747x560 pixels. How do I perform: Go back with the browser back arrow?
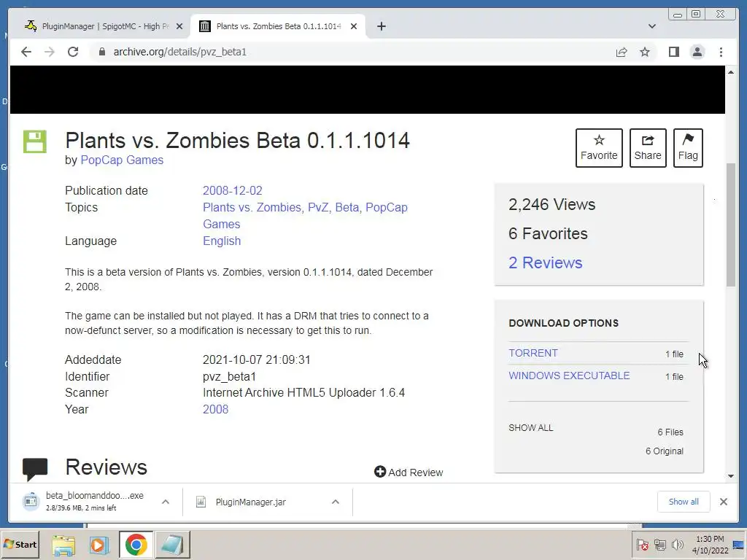coord(26,52)
